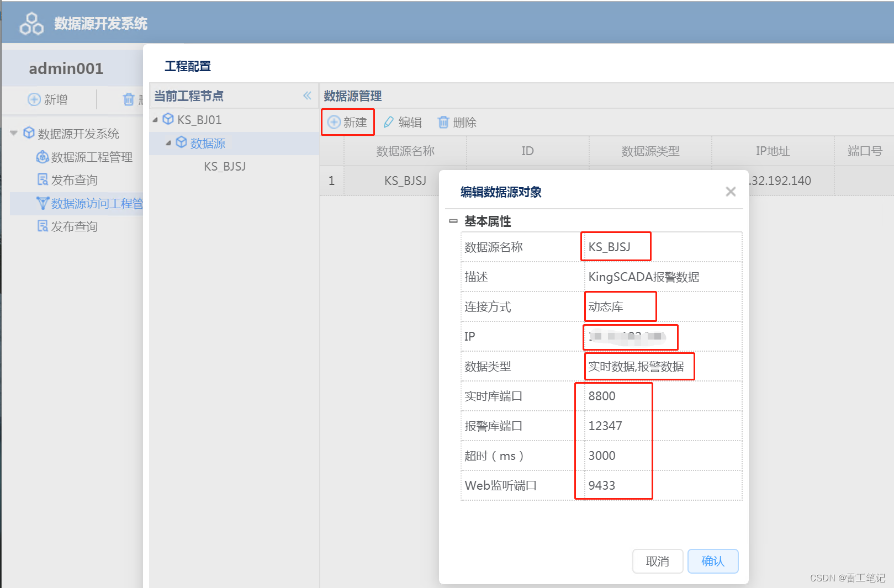Edit the 数据源名称 field KS_BJSJ
Image resolution: width=894 pixels, height=588 pixels.
coord(663,247)
